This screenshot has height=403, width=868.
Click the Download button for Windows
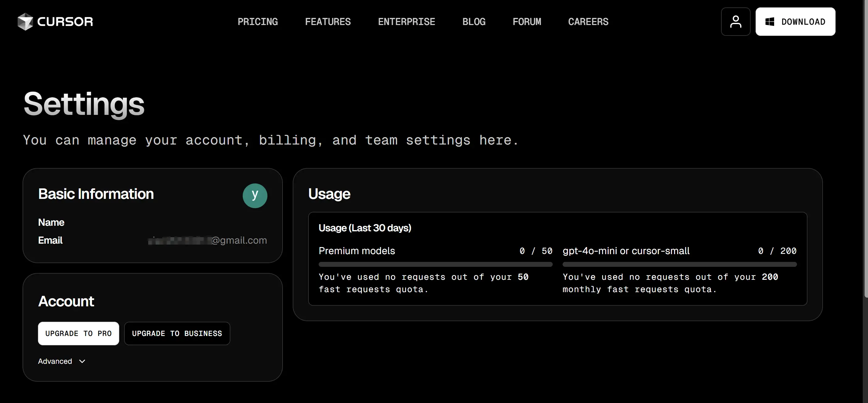coord(795,22)
